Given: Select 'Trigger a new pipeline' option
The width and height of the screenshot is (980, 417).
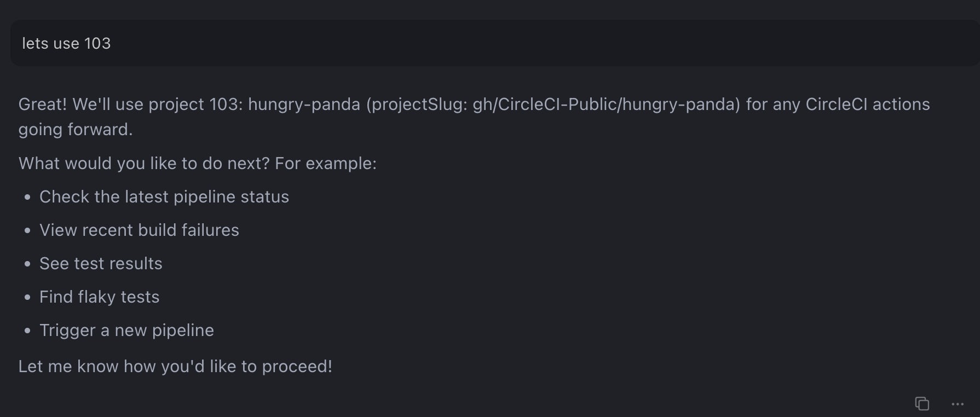Looking at the screenshot, I should (x=126, y=330).
